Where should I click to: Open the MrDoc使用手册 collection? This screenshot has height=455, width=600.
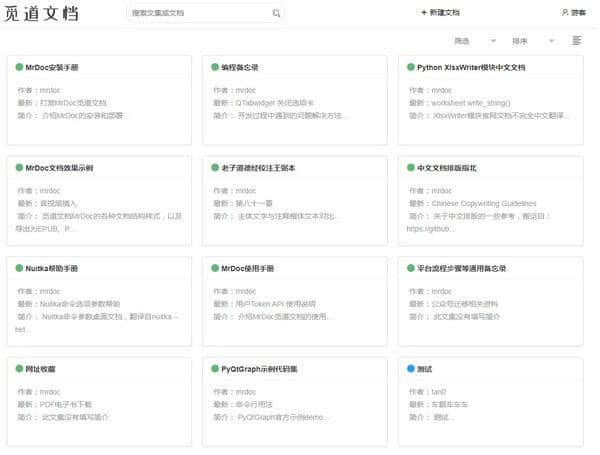pyautogui.click(x=248, y=268)
